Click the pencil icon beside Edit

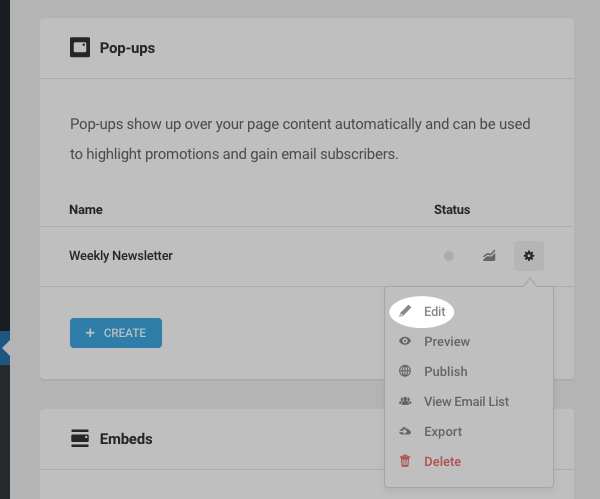405,311
